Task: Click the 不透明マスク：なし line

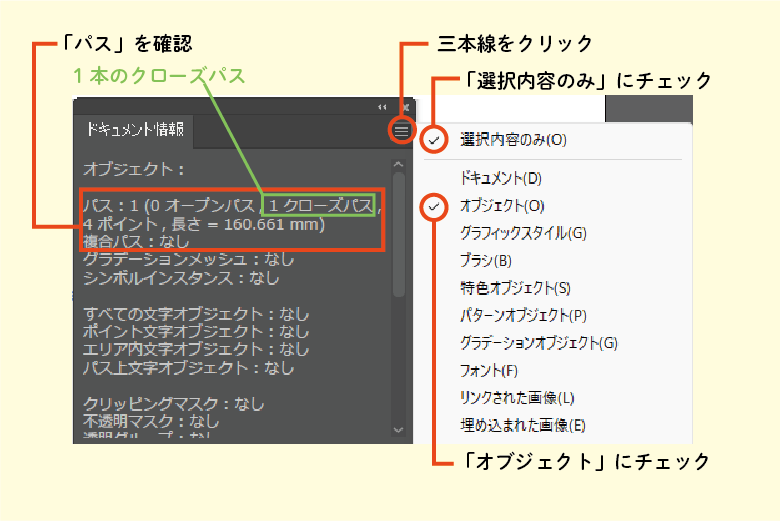Action: tap(151, 421)
